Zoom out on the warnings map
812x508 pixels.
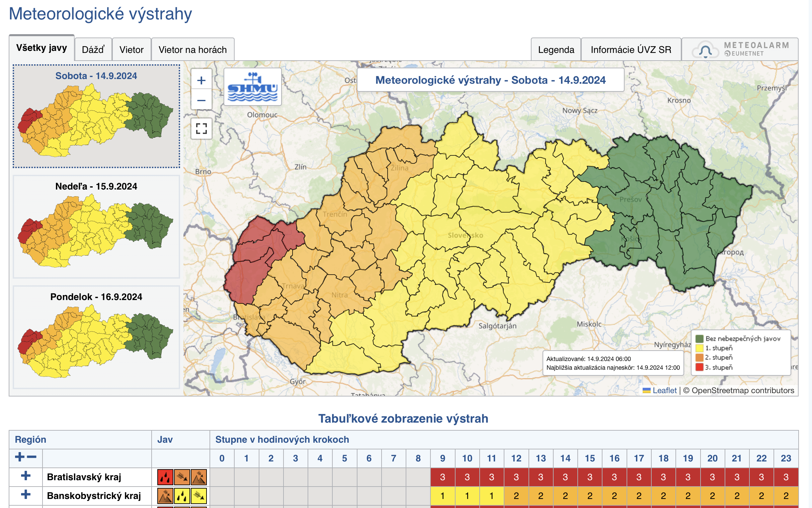pyautogui.click(x=201, y=100)
